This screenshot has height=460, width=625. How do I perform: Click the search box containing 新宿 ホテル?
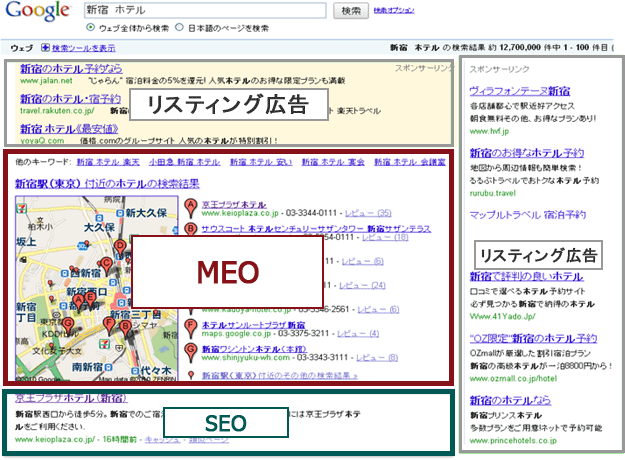point(205,10)
